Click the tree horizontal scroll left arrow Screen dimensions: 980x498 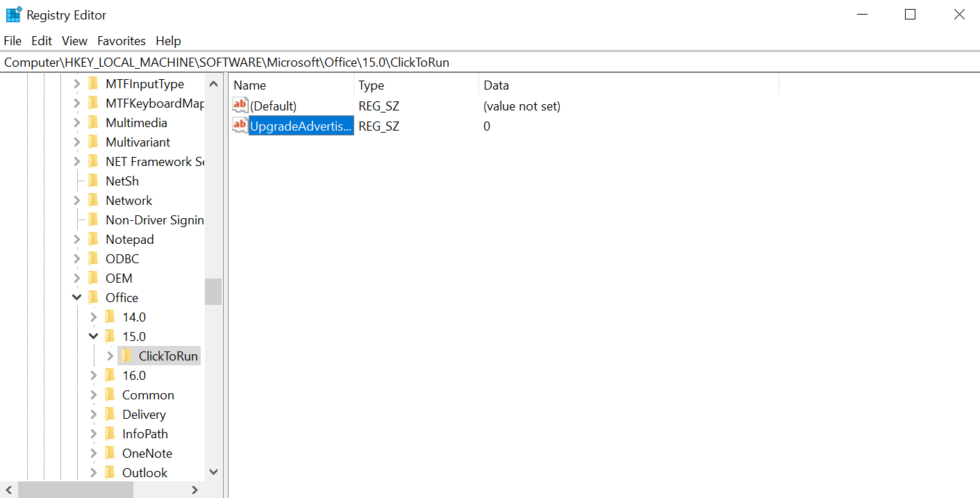[x=9, y=490]
